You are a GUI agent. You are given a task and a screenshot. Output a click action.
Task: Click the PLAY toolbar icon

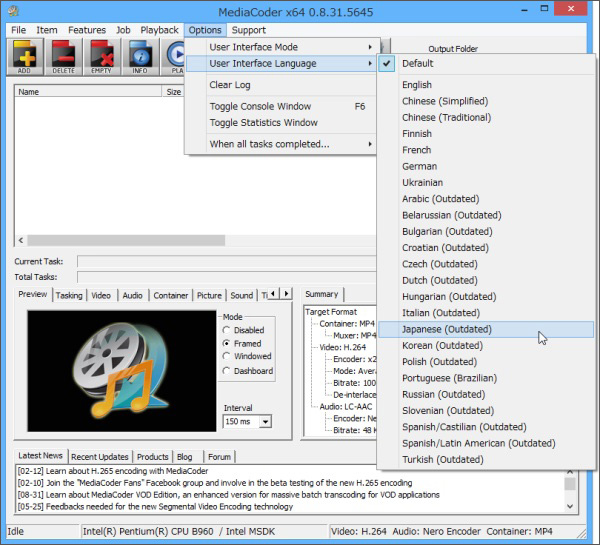pos(174,57)
